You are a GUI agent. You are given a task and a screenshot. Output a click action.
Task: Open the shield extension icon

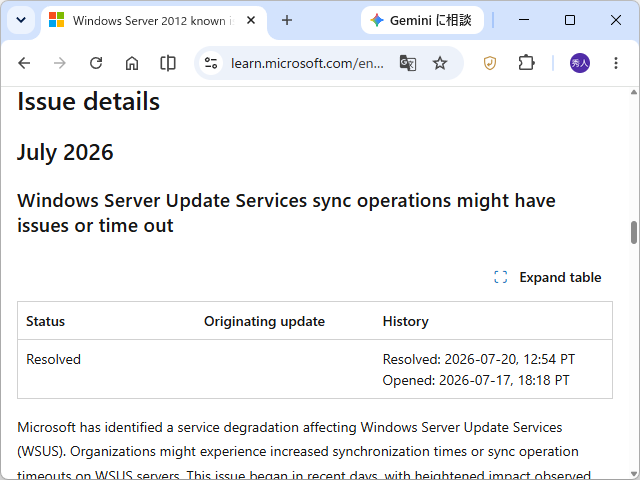point(490,63)
